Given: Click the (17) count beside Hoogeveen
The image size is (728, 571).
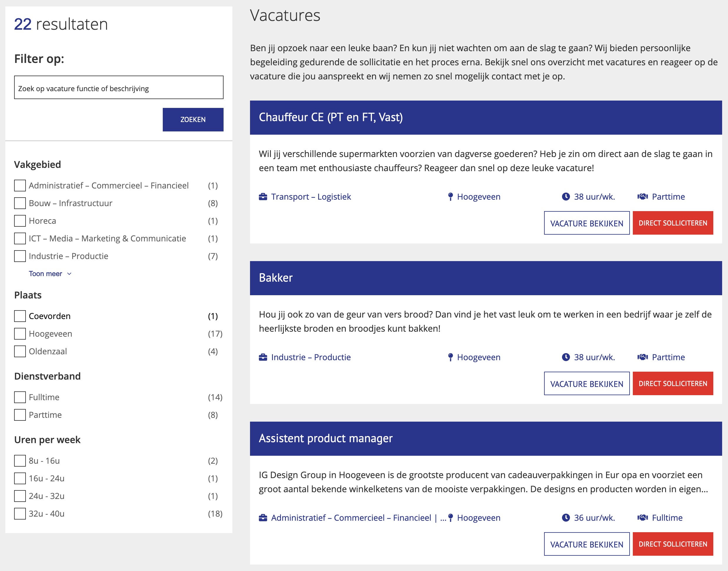Looking at the screenshot, I should tap(215, 334).
